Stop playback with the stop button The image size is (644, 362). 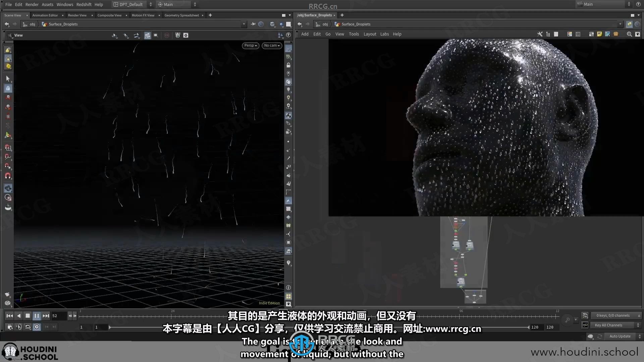point(28,316)
